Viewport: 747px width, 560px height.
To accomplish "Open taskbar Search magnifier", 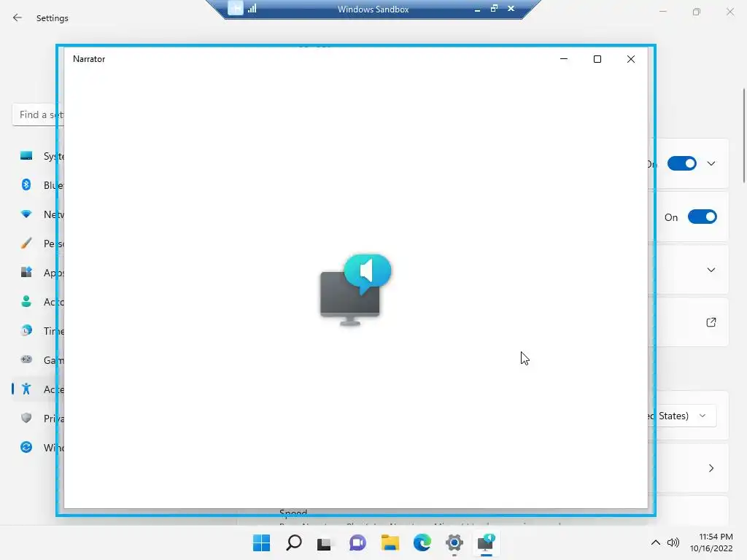I will tap(293, 542).
